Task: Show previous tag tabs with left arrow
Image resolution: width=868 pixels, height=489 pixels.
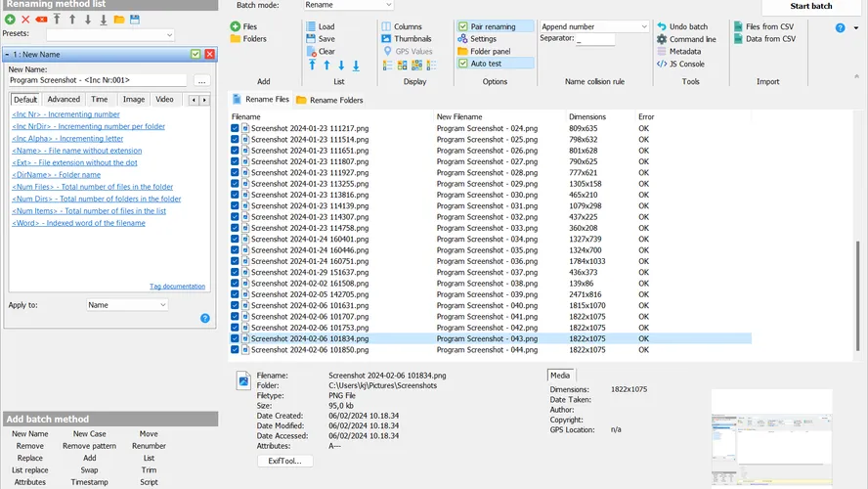Action: pos(194,100)
